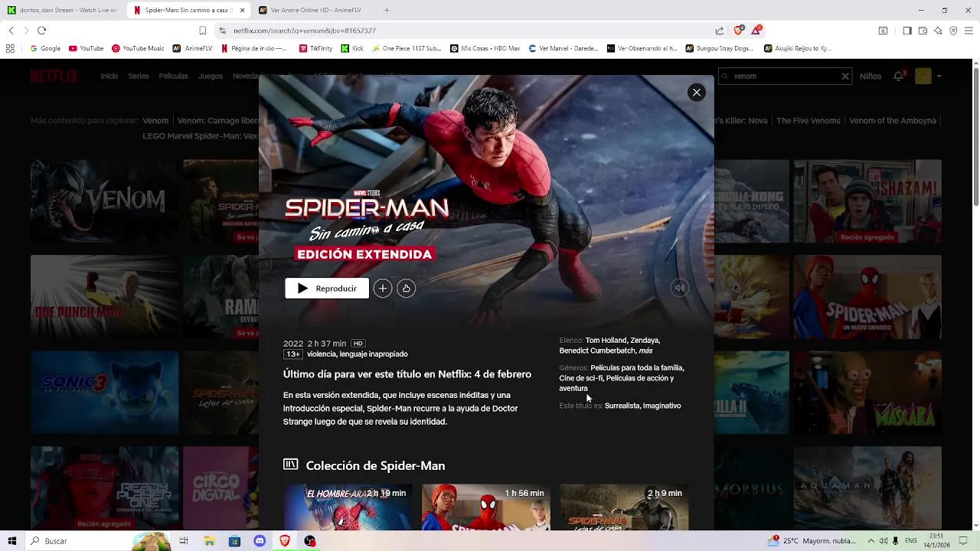
Task: Close the Spider-Man Netflix browser tab
Action: click(x=243, y=10)
